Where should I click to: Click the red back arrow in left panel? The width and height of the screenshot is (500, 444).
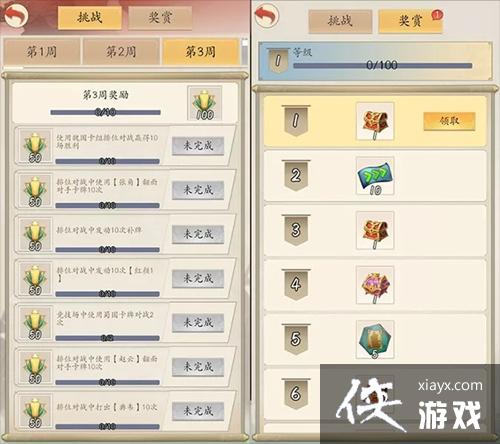click(16, 15)
